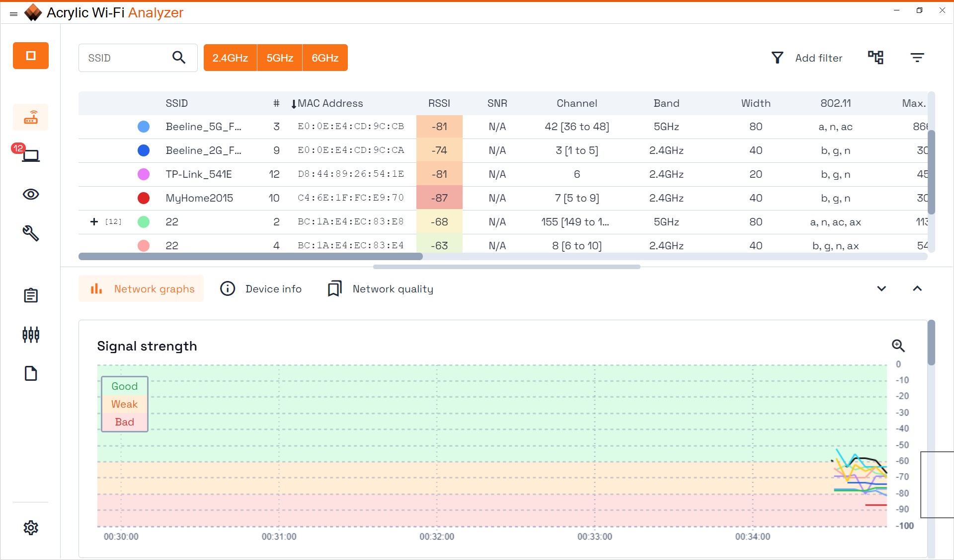Open the monitor mode eye icon
Screen dimensions: 954x560
coord(31,195)
